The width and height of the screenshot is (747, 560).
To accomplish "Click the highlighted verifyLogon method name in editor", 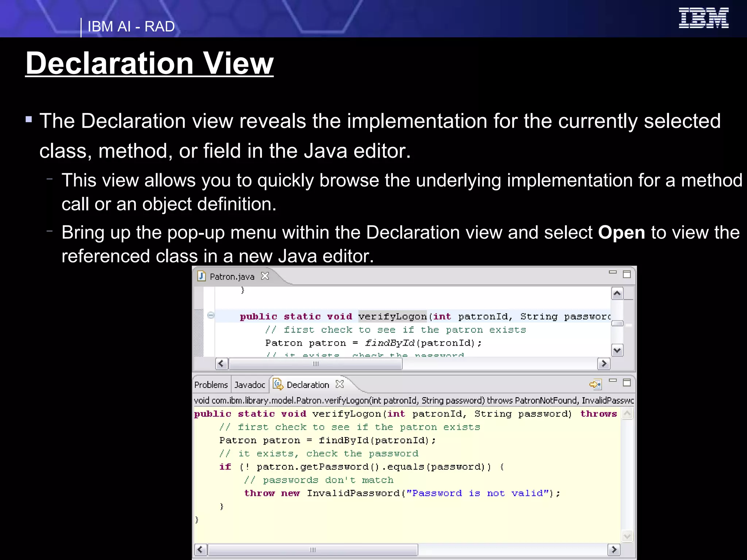I will point(392,316).
